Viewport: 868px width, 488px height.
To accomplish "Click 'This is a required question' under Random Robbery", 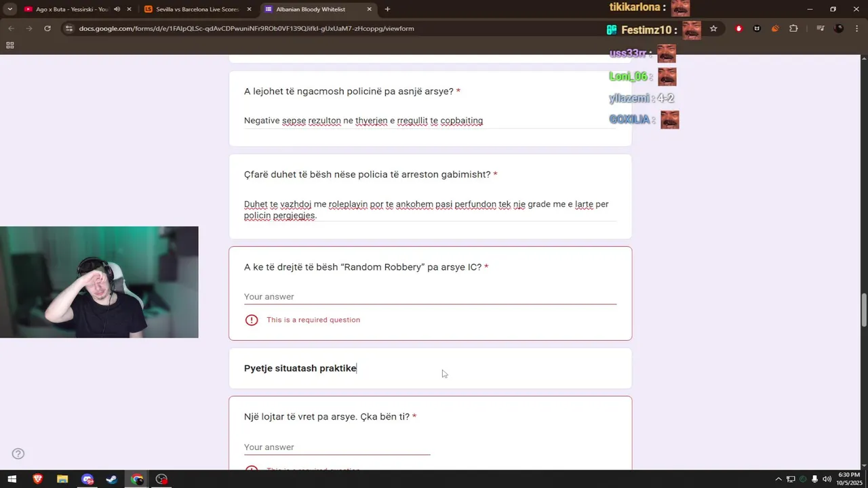I will [x=313, y=320].
